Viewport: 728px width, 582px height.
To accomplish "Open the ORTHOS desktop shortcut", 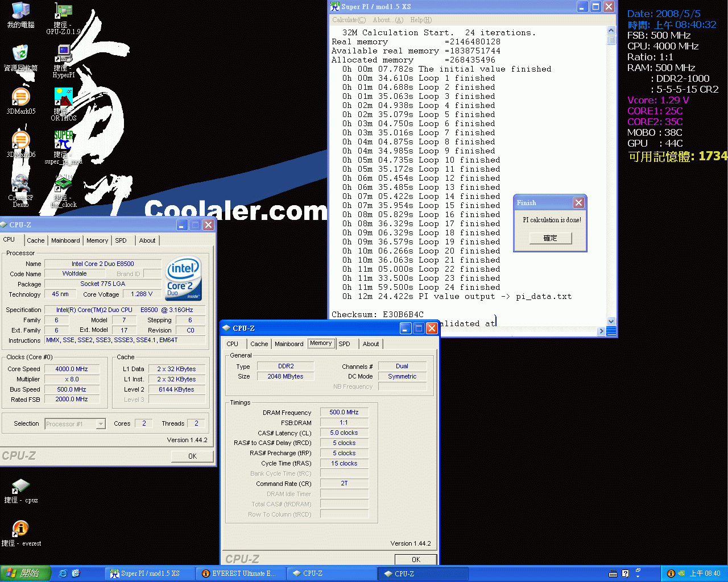I will pos(64,105).
